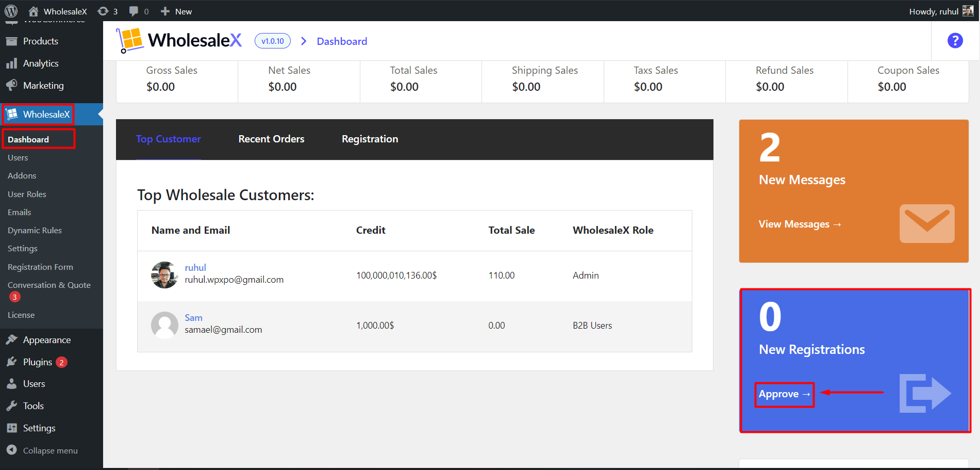Click the Products sidebar icon

point(11,41)
